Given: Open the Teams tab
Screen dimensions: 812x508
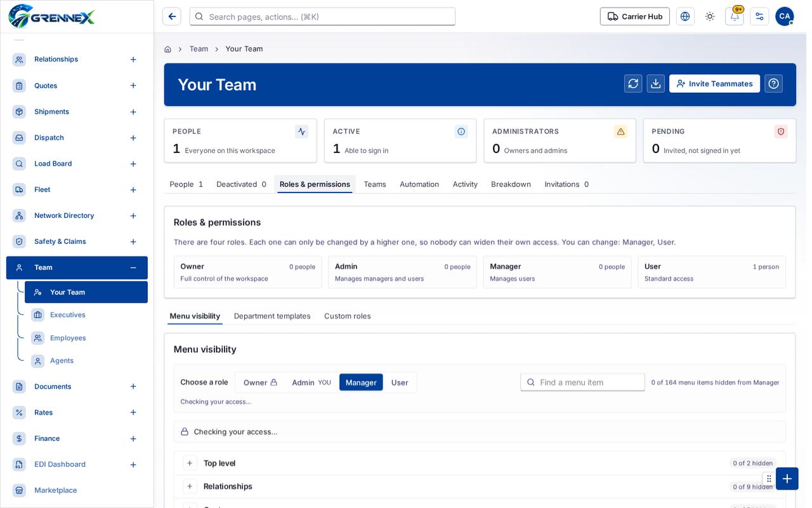Looking at the screenshot, I should coord(375,184).
